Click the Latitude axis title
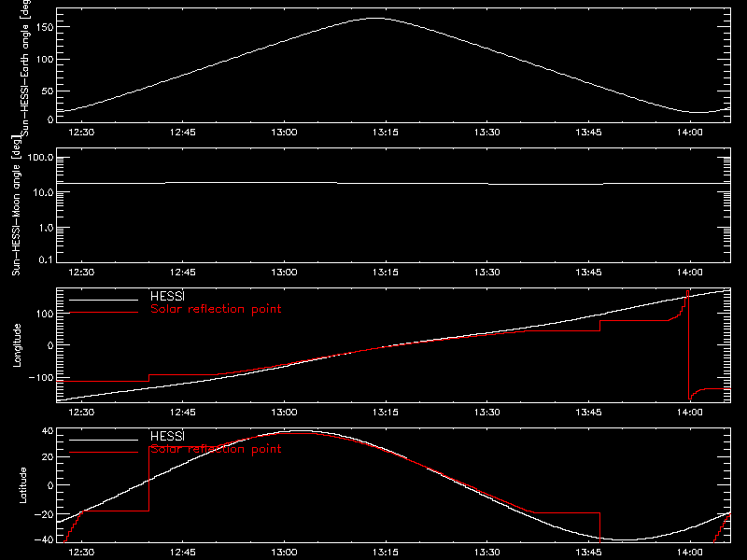This screenshot has height=560, width=747. pyautogui.click(x=22, y=485)
